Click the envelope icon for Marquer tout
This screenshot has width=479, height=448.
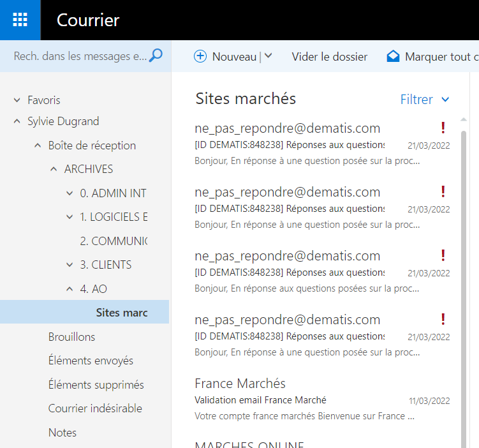click(393, 57)
